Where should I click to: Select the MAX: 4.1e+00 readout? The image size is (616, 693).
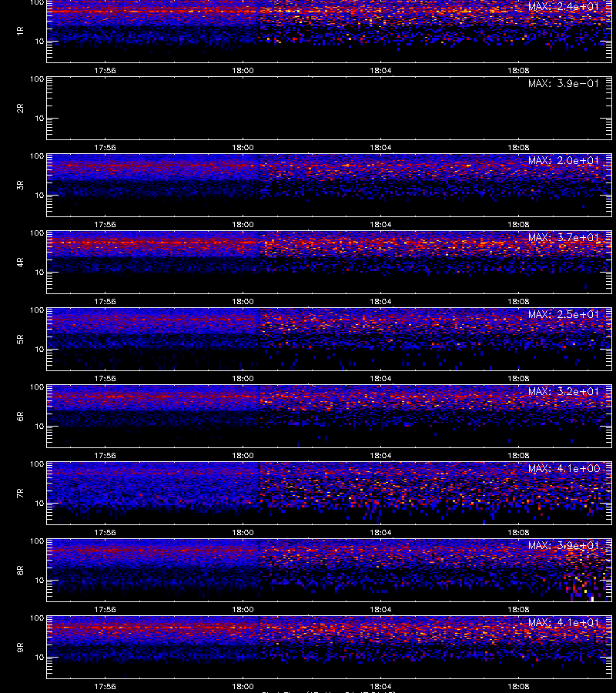(x=564, y=468)
